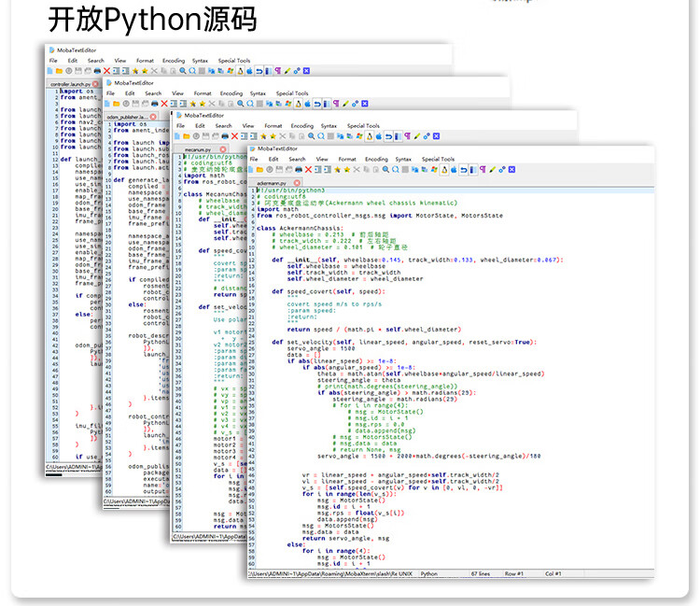Open the Encoding menu in the ackermann.py window
Image resolution: width=700 pixels, height=606 pixels.
pyautogui.click(x=376, y=160)
